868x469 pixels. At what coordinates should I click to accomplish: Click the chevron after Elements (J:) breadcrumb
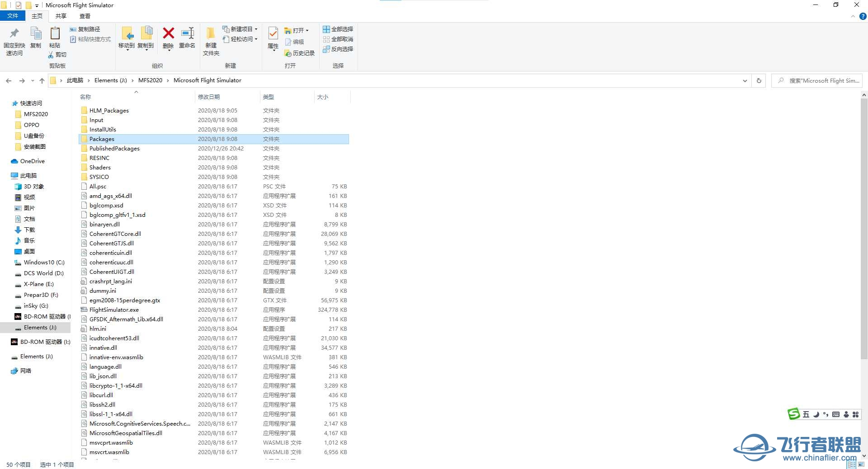[x=132, y=80]
